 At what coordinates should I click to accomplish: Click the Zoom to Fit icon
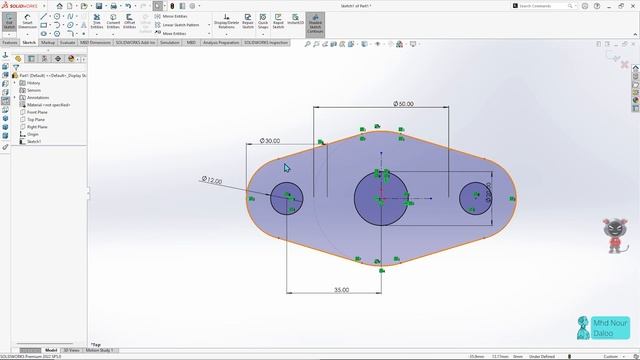(307, 44)
